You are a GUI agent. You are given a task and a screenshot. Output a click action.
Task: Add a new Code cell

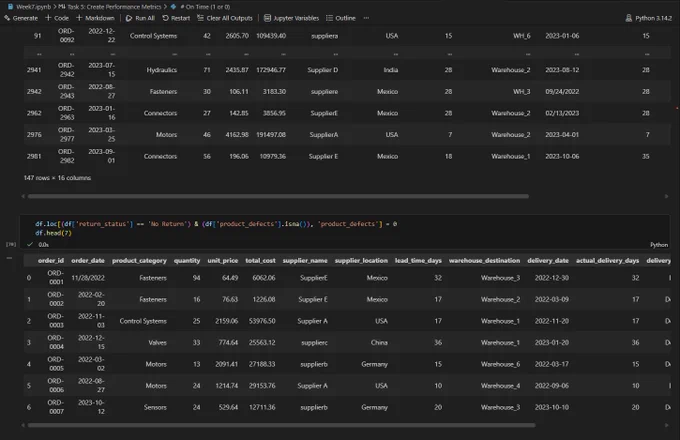(x=57, y=18)
